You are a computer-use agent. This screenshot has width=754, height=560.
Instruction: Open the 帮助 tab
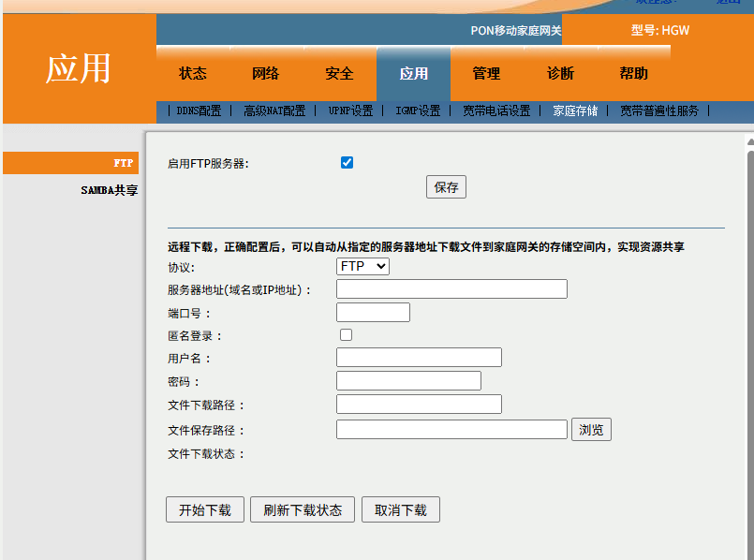[x=633, y=74]
